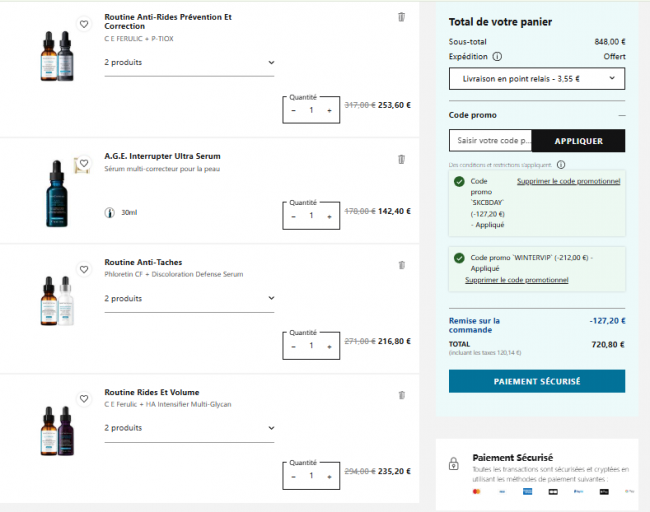
Task: Click the PAIEMENT SÉCURISÉ checkout button
Action: coord(536,381)
